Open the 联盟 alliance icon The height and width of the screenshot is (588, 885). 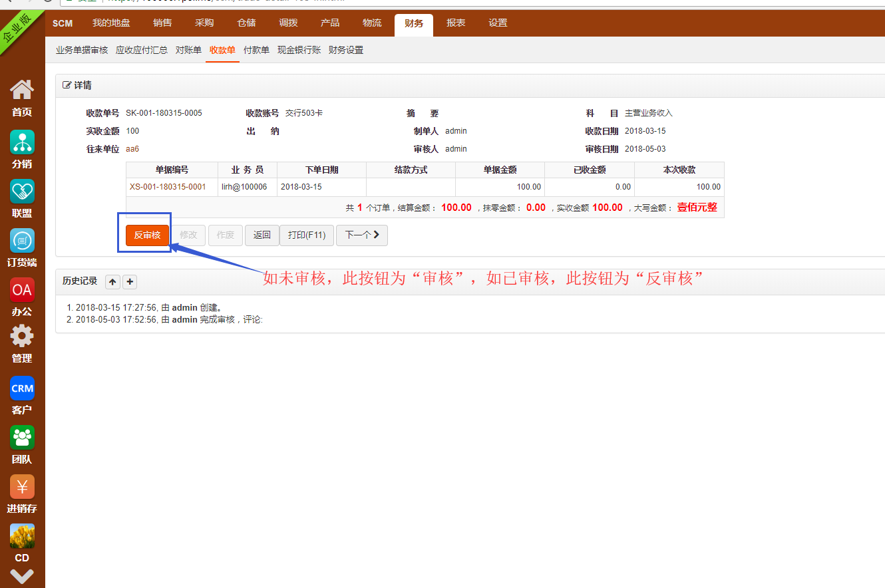22,192
